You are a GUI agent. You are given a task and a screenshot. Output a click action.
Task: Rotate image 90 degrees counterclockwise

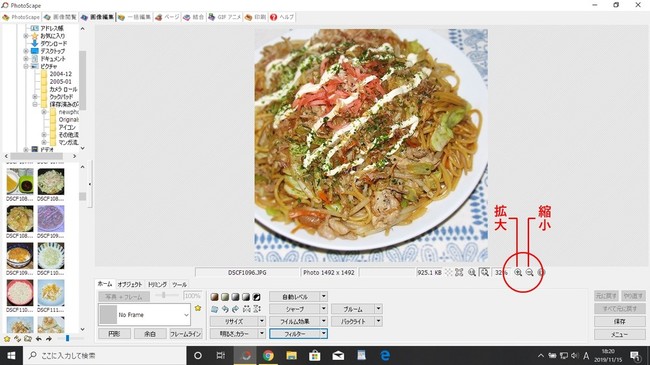coord(225,309)
